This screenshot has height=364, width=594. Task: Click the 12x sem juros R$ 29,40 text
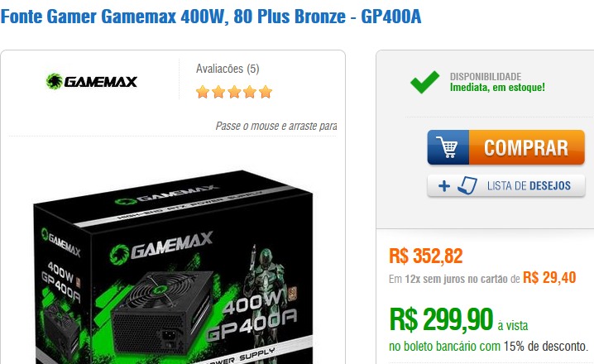(482, 278)
